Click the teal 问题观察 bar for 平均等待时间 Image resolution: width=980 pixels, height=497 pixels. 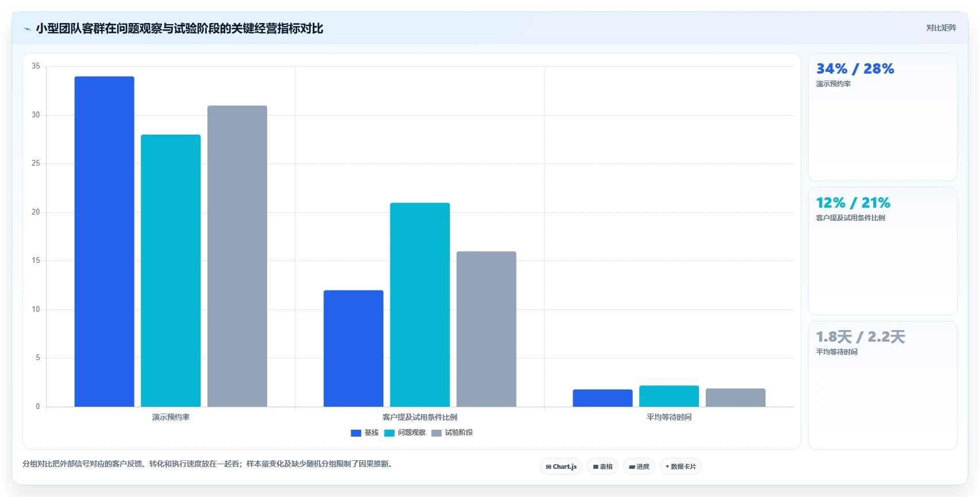[x=669, y=396]
